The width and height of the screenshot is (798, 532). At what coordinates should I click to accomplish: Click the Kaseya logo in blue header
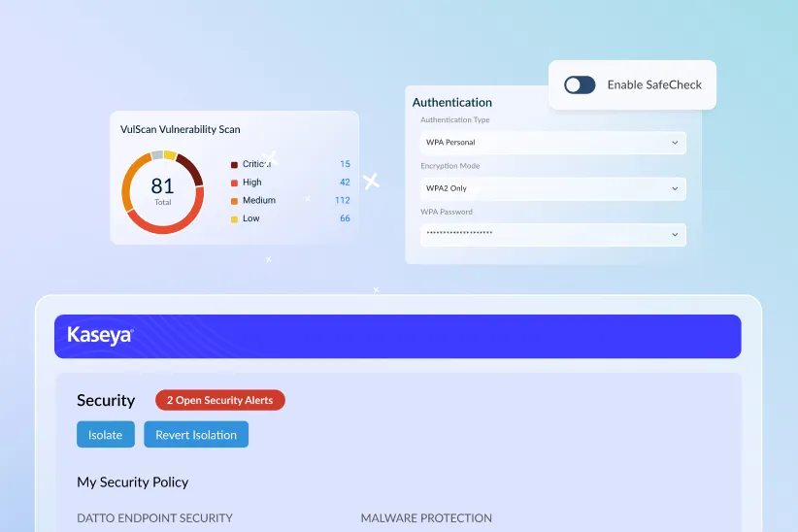click(x=100, y=336)
